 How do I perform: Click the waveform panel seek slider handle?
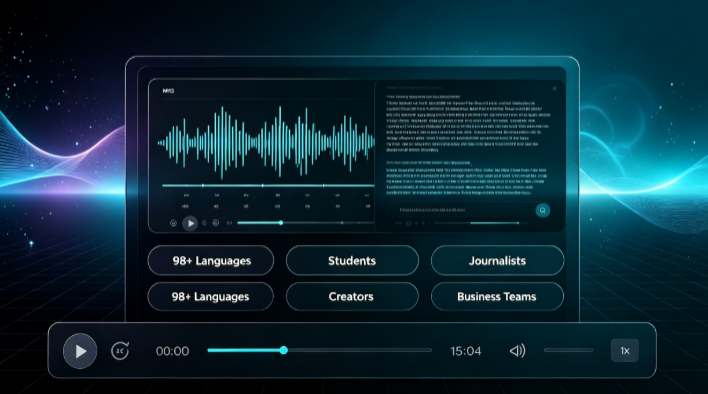281,222
